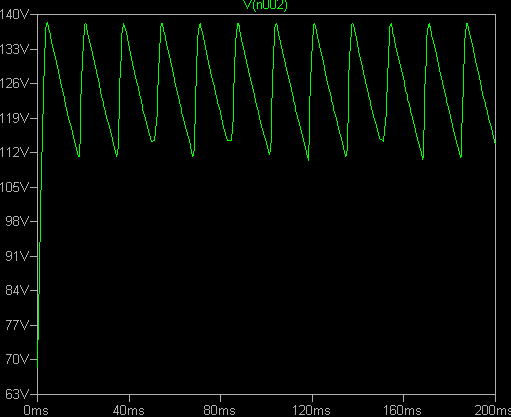The height and width of the screenshot is (417, 511).
Task: Click the 80ms time axis label
Action: (x=220, y=410)
